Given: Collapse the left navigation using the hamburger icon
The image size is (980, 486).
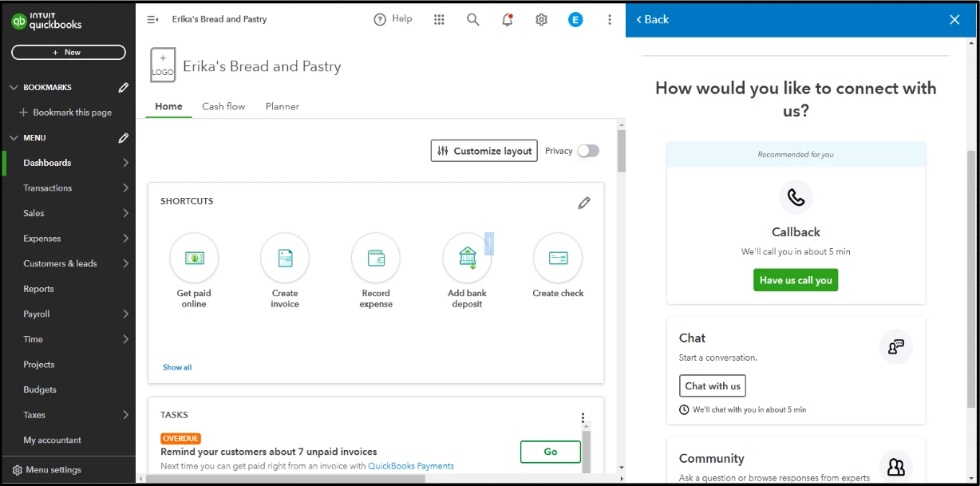Looking at the screenshot, I should [x=153, y=19].
